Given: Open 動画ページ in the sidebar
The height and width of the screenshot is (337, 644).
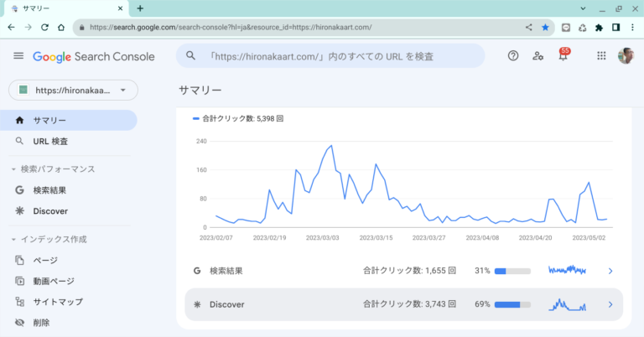Looking at the screenshot, I should click(x=68, y=281).
